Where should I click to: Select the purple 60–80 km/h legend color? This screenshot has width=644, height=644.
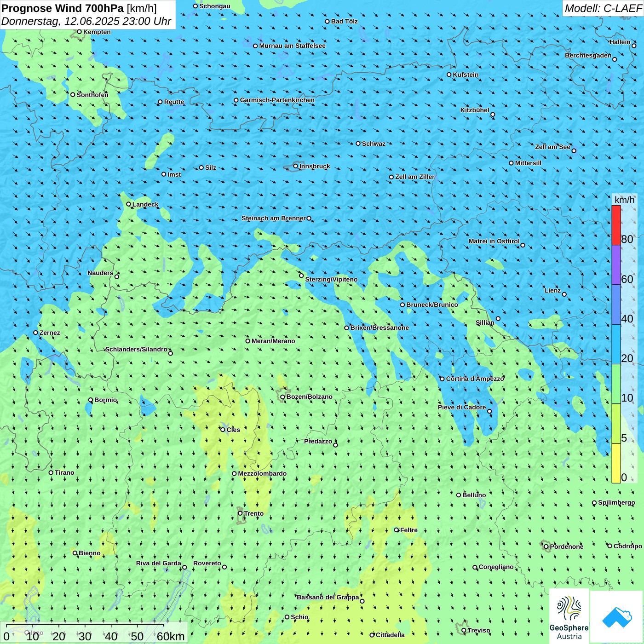[x=616, y=265]
